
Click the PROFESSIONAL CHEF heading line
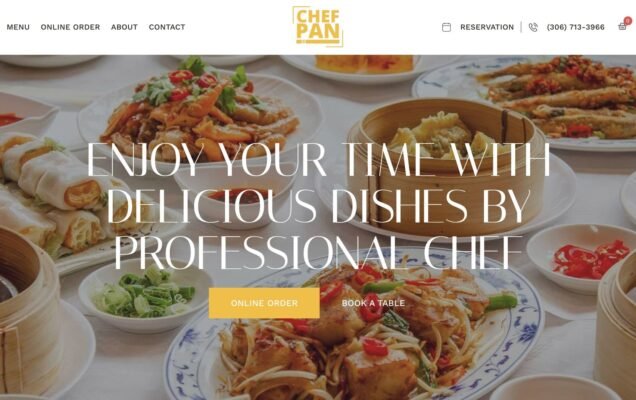pos(318,253)
